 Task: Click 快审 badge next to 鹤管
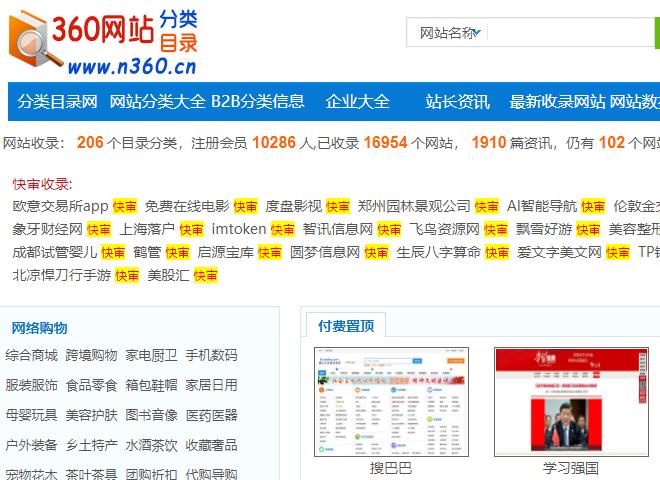point(177,253)
